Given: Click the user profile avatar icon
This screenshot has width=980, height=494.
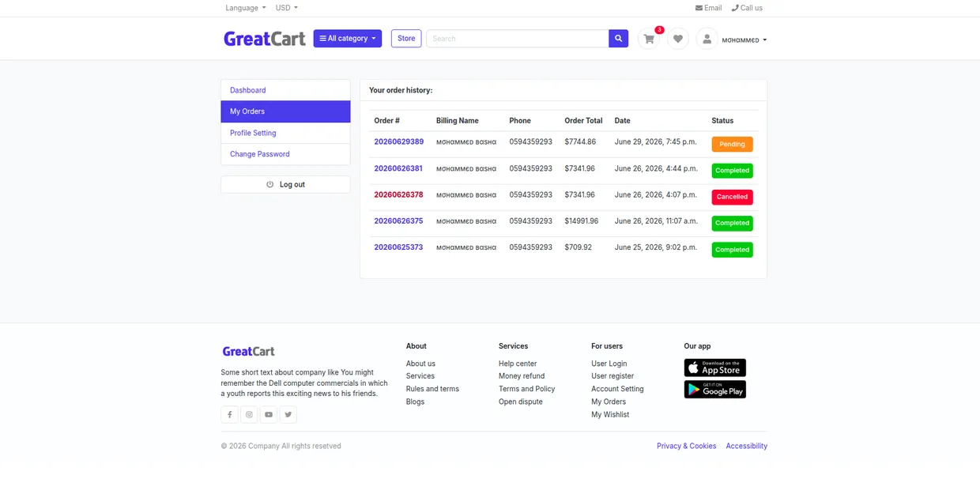Looking at the screenshot, I should click(x=707, y=39).
